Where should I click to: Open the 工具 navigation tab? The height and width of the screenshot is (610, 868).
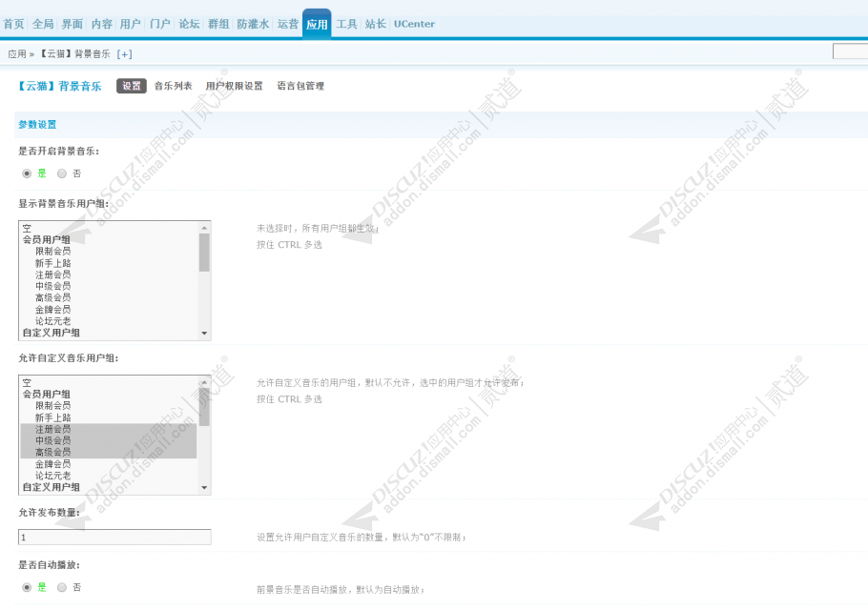pos(346,24)
